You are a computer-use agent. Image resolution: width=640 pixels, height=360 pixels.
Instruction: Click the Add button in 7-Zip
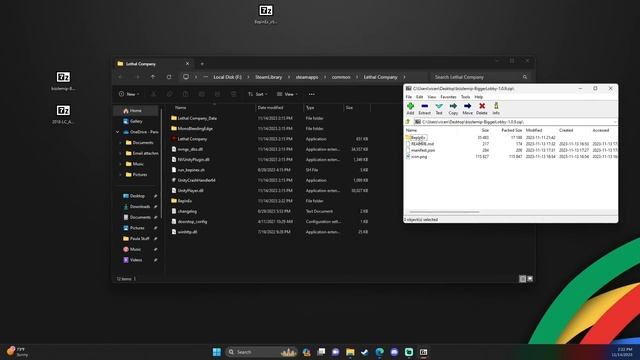pos(410,108)
